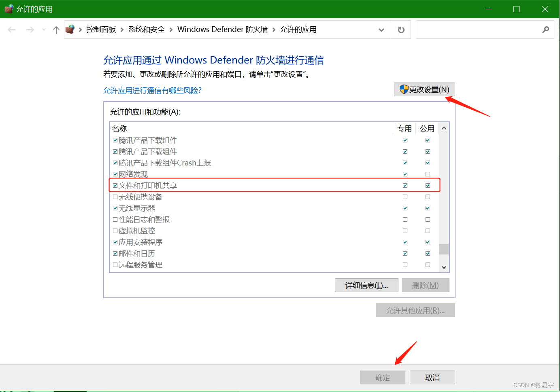560x392 pixels.
Task: Click 详细信息(L)... button
Action: 366,285
